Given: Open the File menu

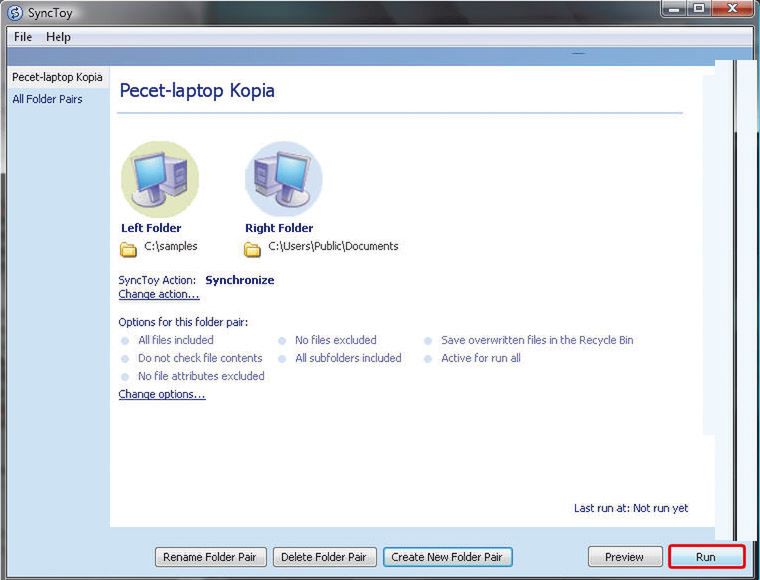Looking at the screenshot, I should pos(23,37).
